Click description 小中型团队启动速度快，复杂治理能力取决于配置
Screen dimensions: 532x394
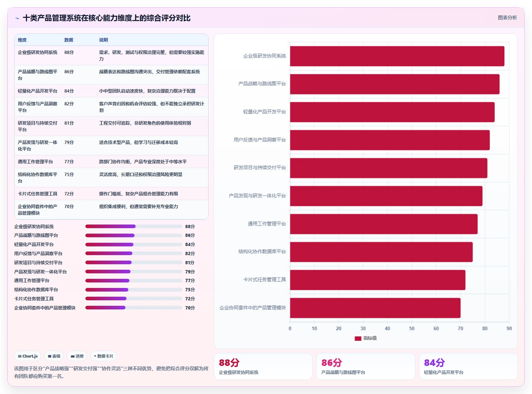point(147,91)
